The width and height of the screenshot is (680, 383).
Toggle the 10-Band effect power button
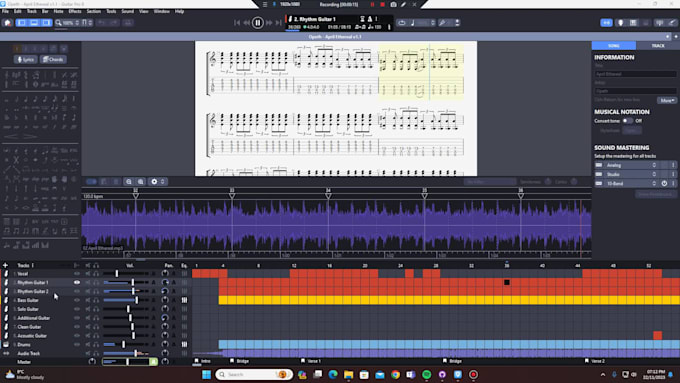(x=664, y=183)
